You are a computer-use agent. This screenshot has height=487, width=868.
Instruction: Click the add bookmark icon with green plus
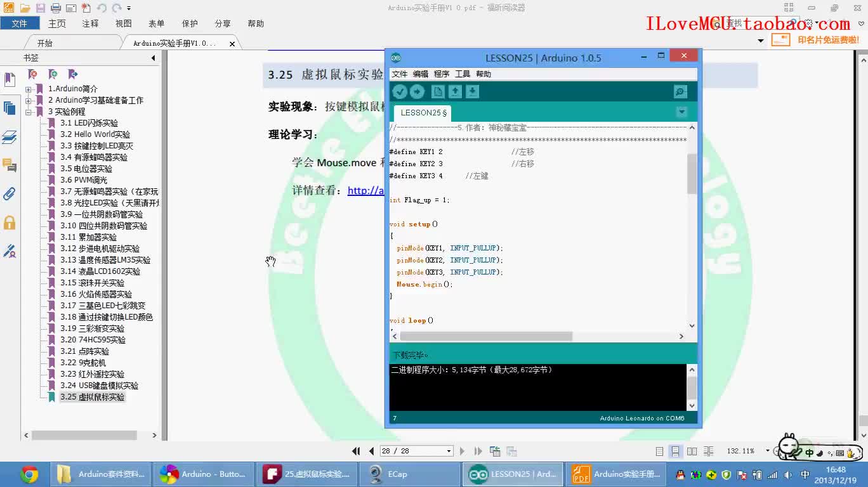tap(53, 74)
